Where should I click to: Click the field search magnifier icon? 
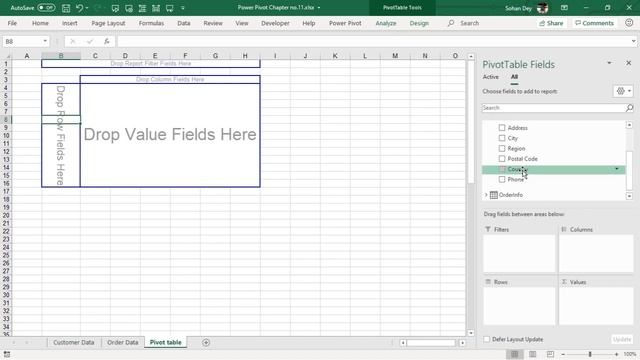click(629, 108)
